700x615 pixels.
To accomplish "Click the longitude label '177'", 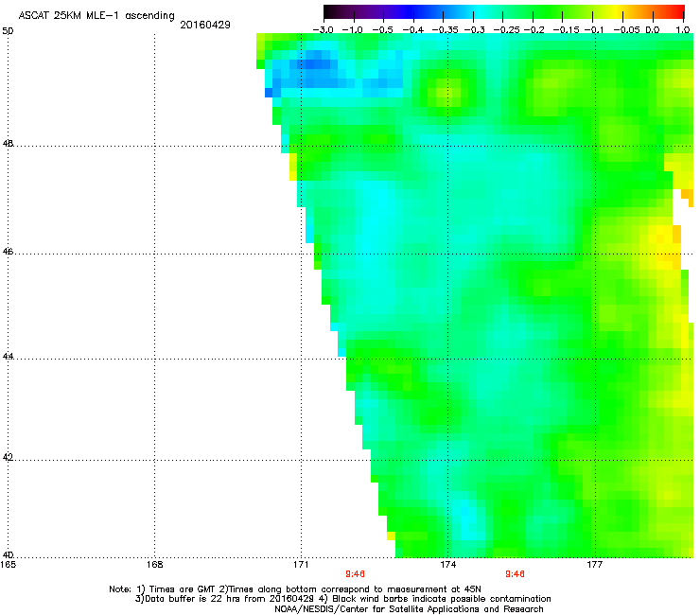I will [595, 565].
